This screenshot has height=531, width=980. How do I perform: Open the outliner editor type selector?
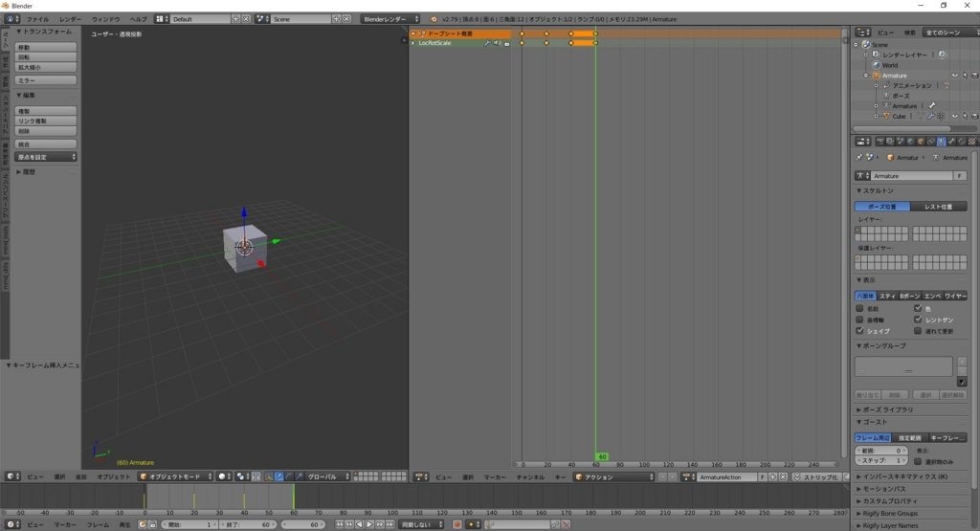pyautogui.click(x=863, y=33)
